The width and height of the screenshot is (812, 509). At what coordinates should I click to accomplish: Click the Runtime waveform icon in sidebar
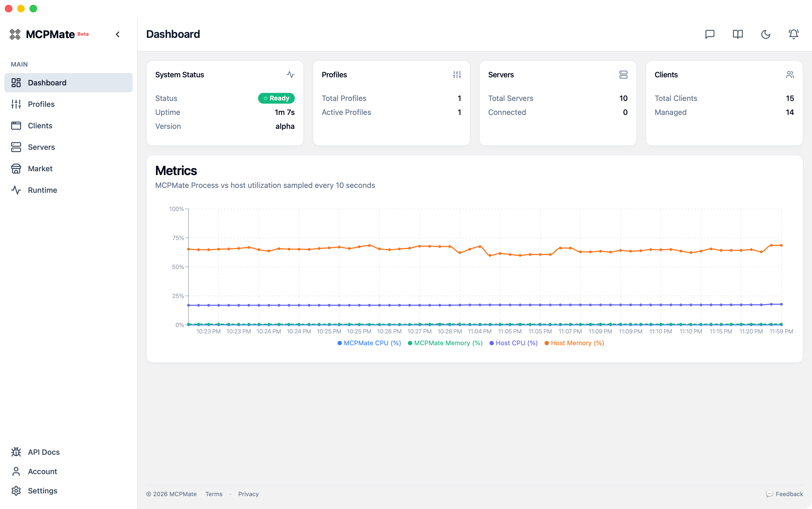tap(16, 190)
